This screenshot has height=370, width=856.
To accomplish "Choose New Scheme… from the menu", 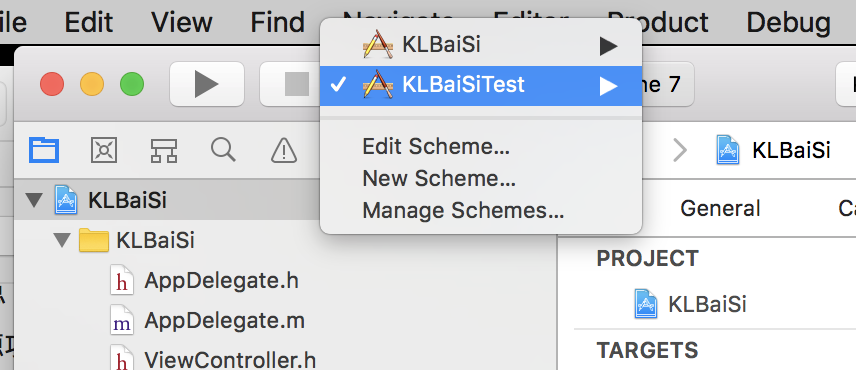I will pos(439,178).
